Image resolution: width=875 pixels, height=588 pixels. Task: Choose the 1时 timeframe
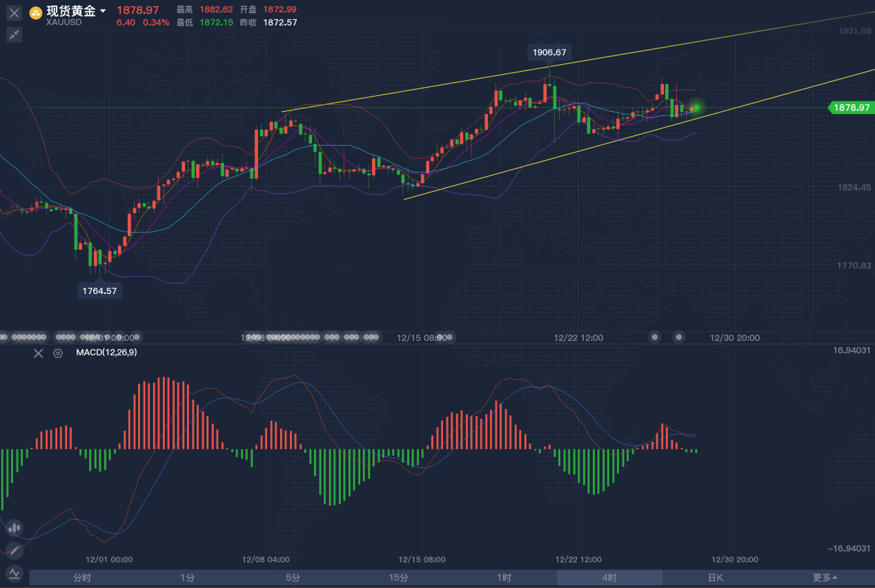click(x=504, y=578)
